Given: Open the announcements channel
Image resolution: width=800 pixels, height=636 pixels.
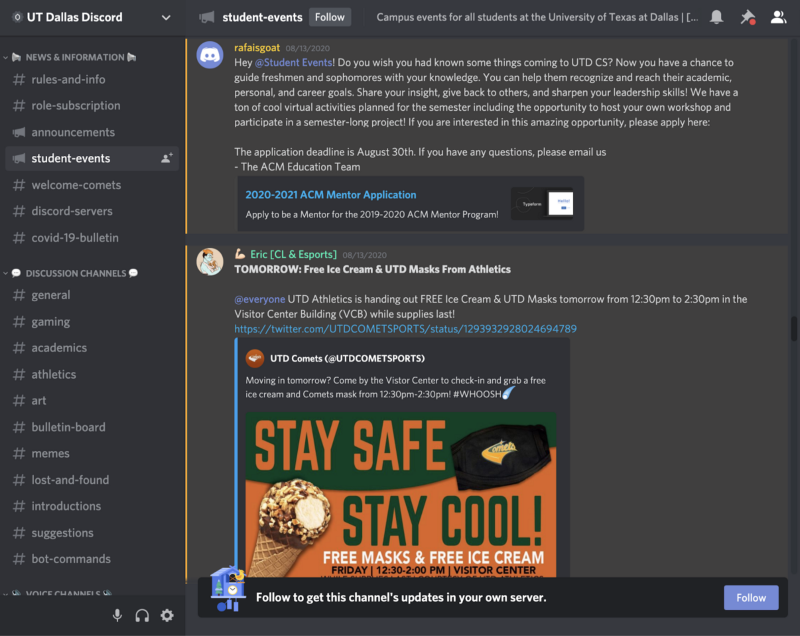Looking at the screenshot, I should point(92,132).
